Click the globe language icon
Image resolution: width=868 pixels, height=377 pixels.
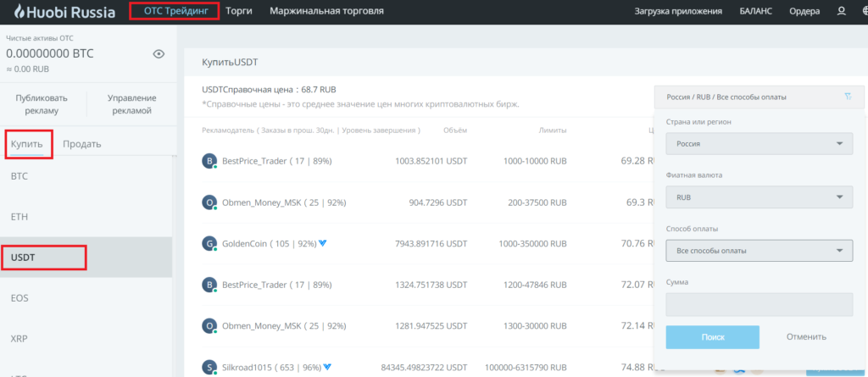(x=865, y=11)
